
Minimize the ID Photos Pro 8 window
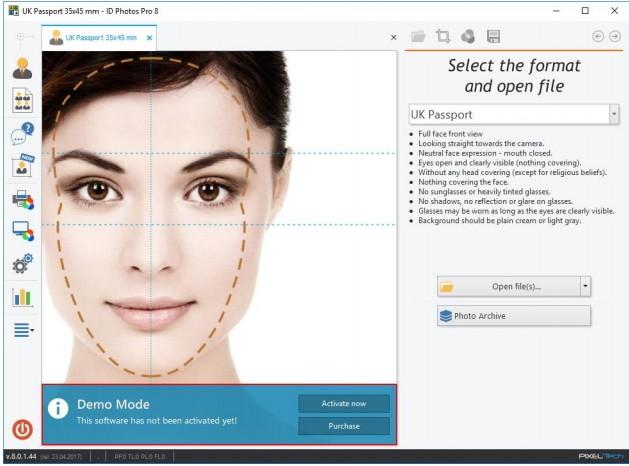coord(556,11)
